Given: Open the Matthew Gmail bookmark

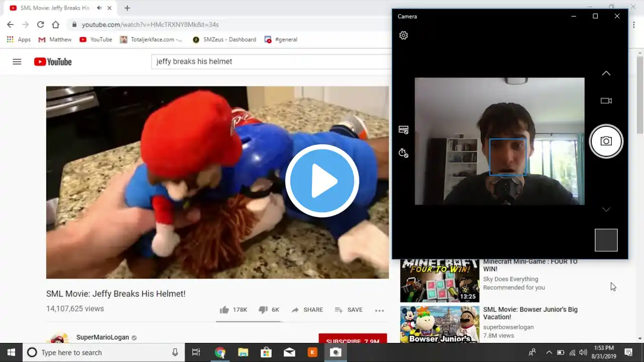Looking at the screenshot, I should (x=55, y=39).
